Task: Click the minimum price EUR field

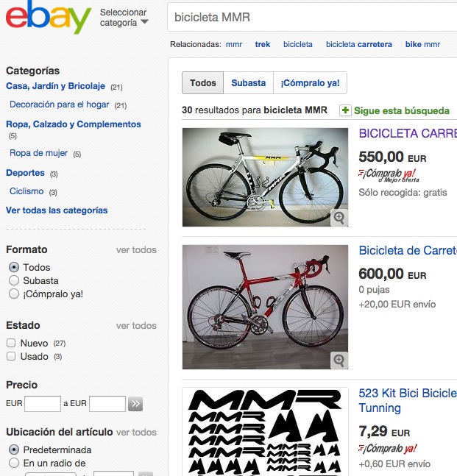Action: 43,403
